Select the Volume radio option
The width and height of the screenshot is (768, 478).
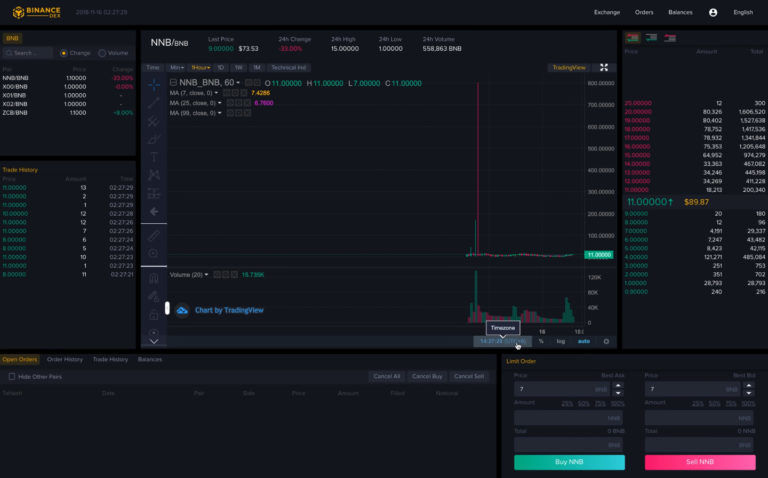click(102, 53)
